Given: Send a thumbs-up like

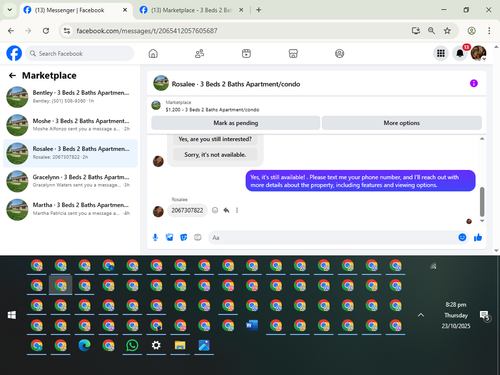Looking at the screenshot, I should pyautogui.click(x=478, y=237).
